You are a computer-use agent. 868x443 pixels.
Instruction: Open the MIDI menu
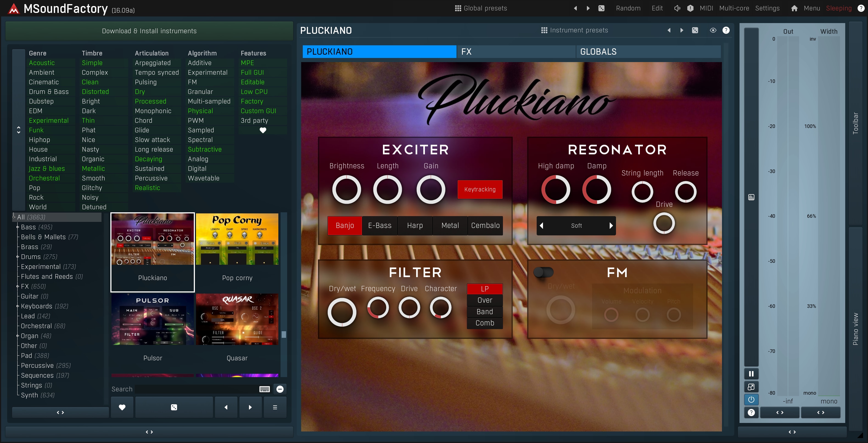pos(706,8)
